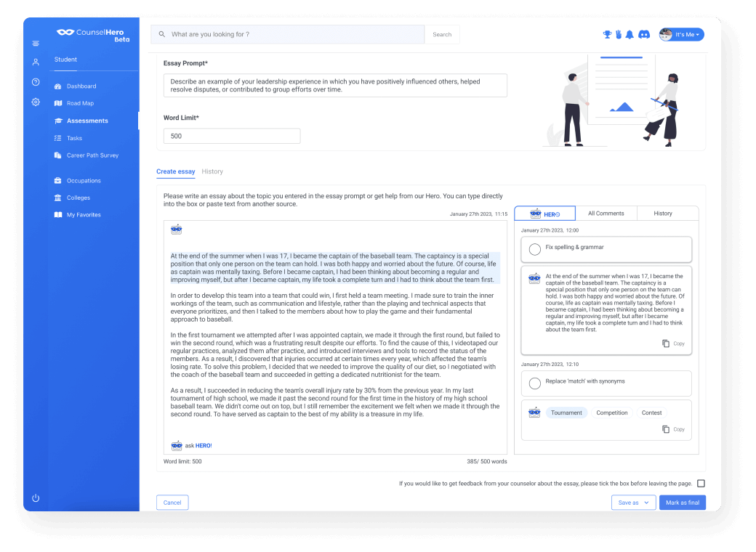Click the power logout icon
The height and width of the screenshot is (552, 756).
[x=36, y=498]
